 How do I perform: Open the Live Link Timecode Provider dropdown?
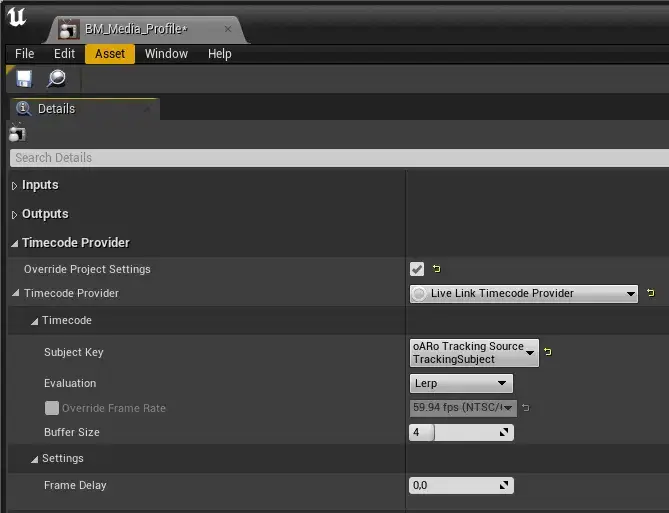523,293
